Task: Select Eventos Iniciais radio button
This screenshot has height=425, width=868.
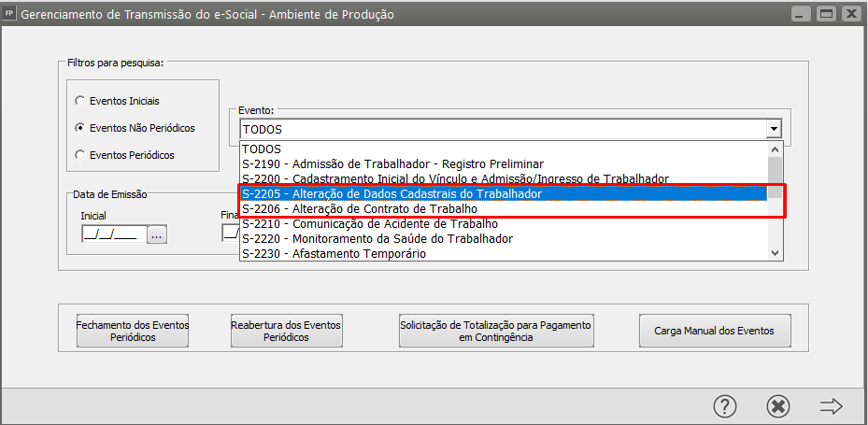Action: tap(80, 101)
